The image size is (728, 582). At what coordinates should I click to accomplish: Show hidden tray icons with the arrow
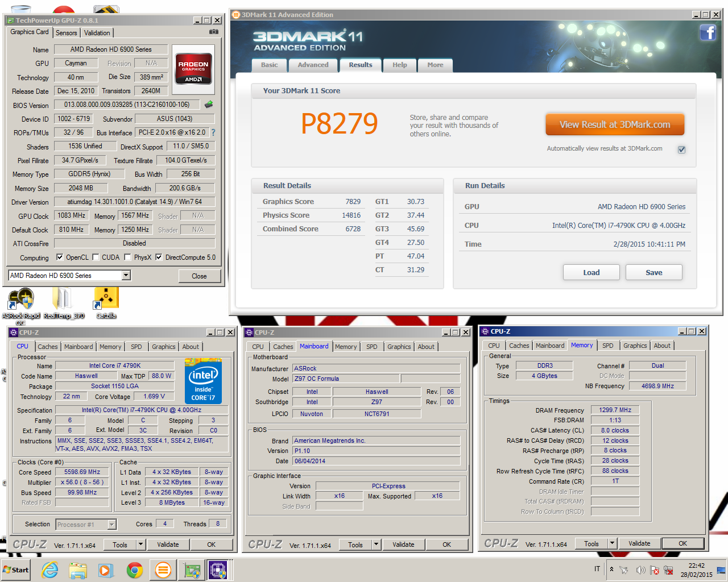coord(611,569)
